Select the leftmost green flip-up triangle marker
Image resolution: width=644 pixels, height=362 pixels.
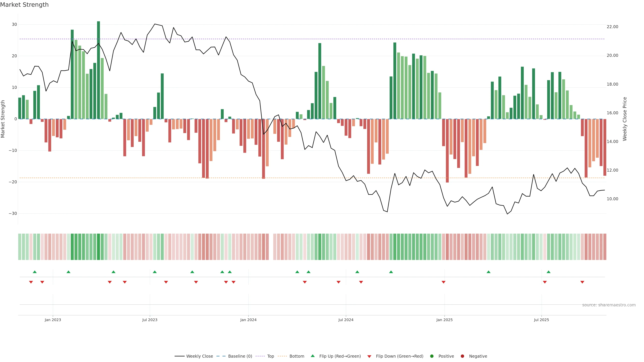35,272
